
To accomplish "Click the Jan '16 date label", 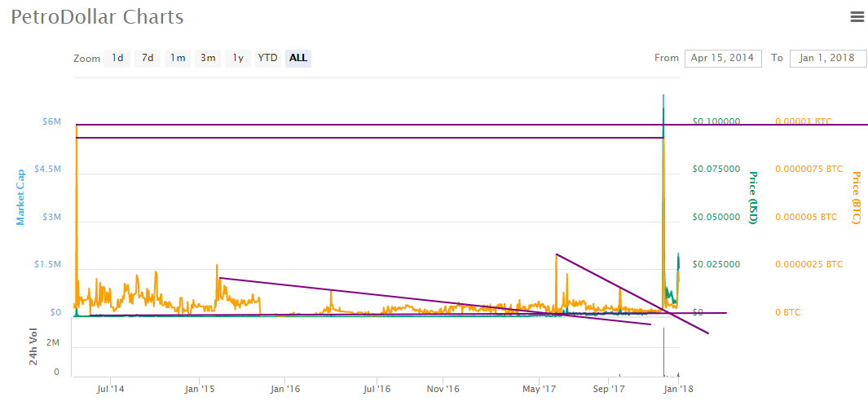I will tap(285, 389).
